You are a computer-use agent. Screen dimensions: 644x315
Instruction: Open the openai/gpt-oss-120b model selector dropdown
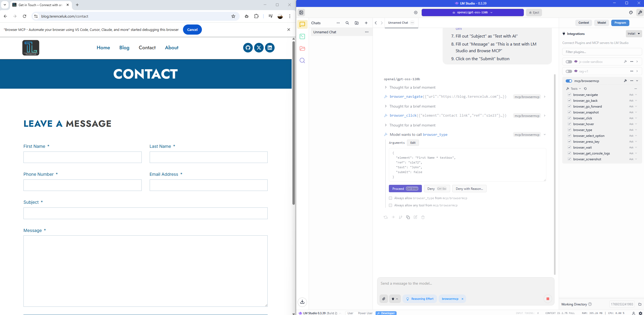tap(472, 13)
